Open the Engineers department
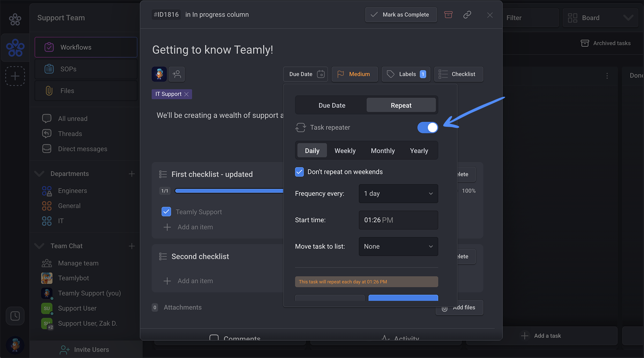 (72, 191)
